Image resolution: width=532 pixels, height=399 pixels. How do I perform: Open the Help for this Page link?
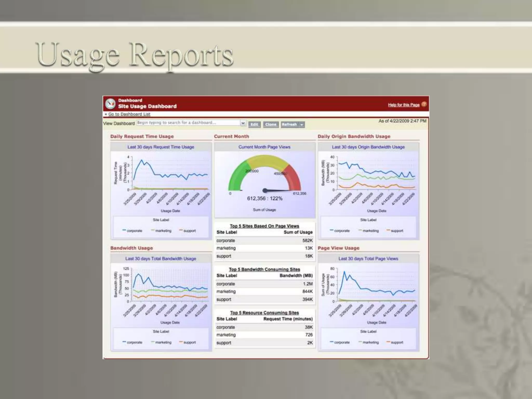pos(404,105)
